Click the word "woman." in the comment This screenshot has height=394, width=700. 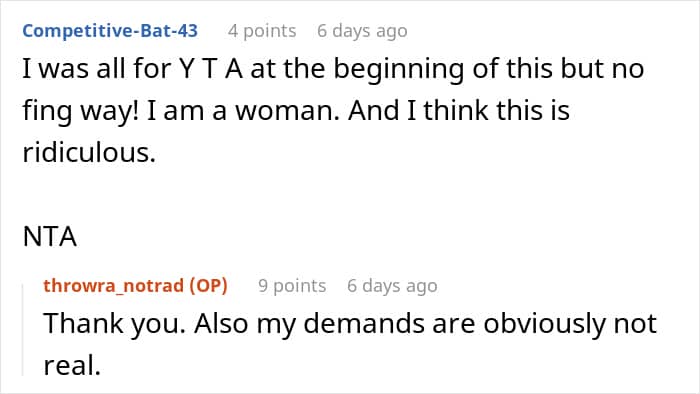(x=288, y=111)
